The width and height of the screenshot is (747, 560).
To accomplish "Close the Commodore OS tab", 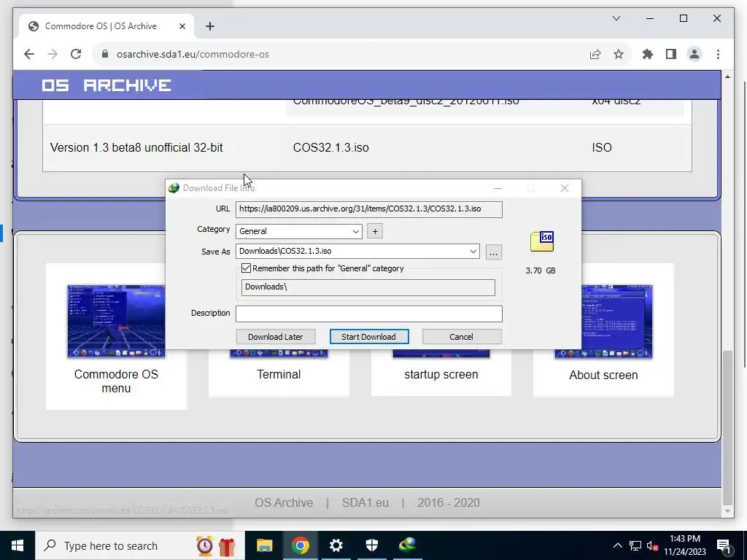I will pos(182,26).
